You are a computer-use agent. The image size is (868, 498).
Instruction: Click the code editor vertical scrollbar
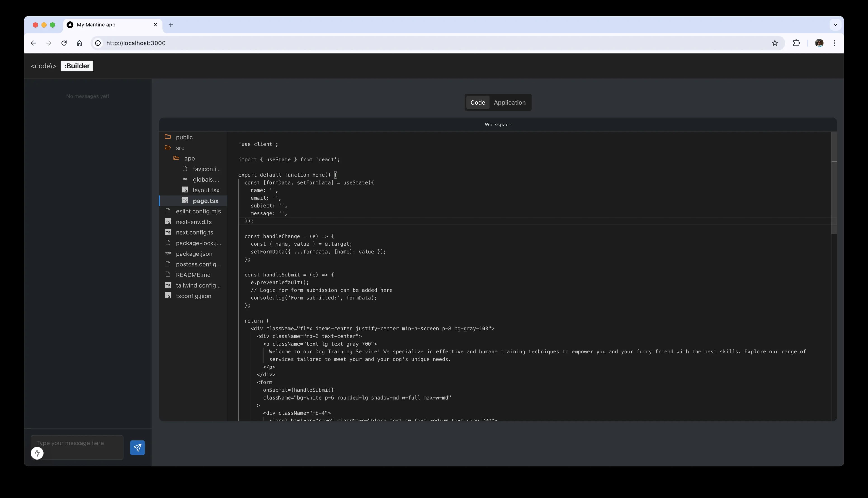pyautogui.click(x=834, y=183)
